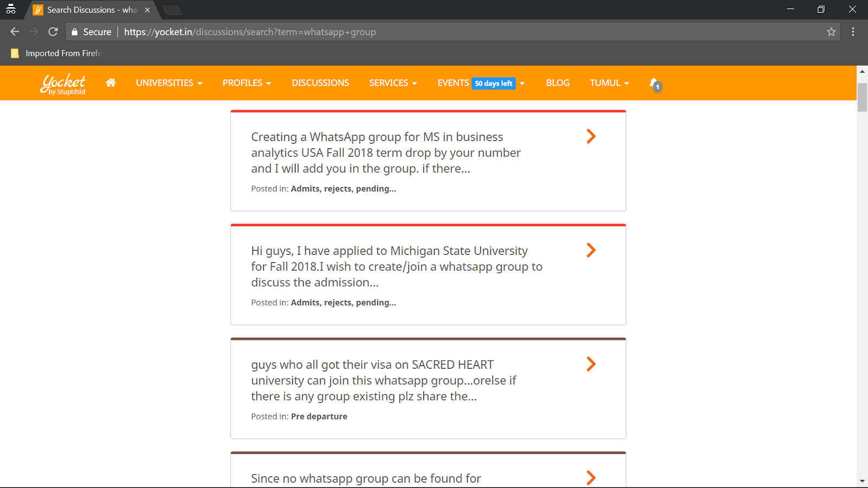Screen dimensions: 868x488
Task: Reload the page
Action: 53,32
